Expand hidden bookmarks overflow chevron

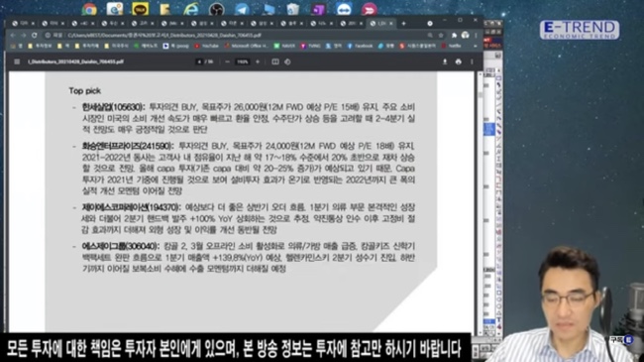pos(476,46)
